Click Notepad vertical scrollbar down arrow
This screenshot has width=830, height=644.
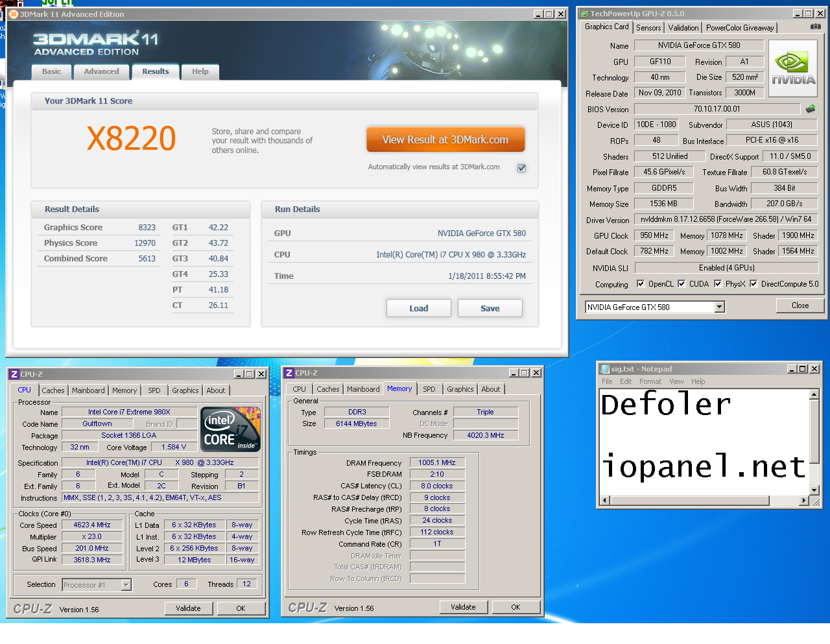pos(814,490)
